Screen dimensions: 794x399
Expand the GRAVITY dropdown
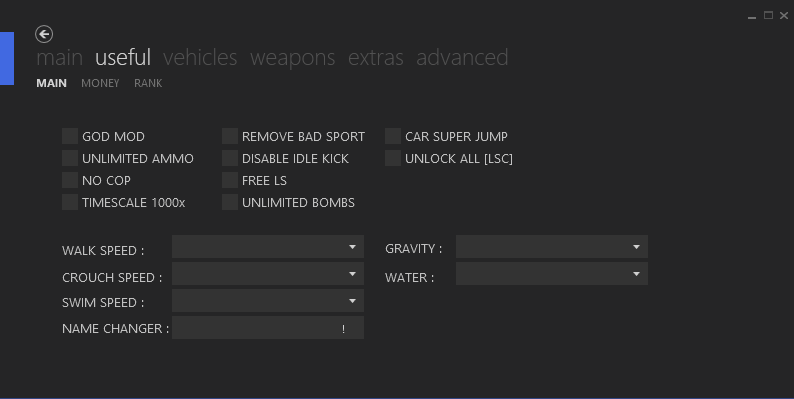pyautogui.click(x=552, y=247)
